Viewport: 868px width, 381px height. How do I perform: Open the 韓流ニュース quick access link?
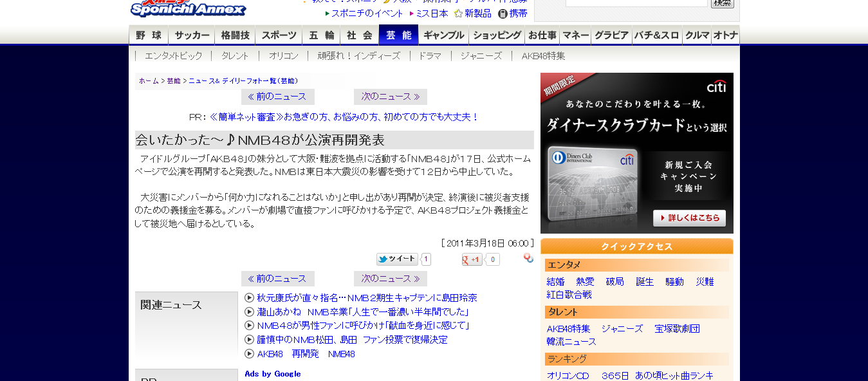coord(571,342)
